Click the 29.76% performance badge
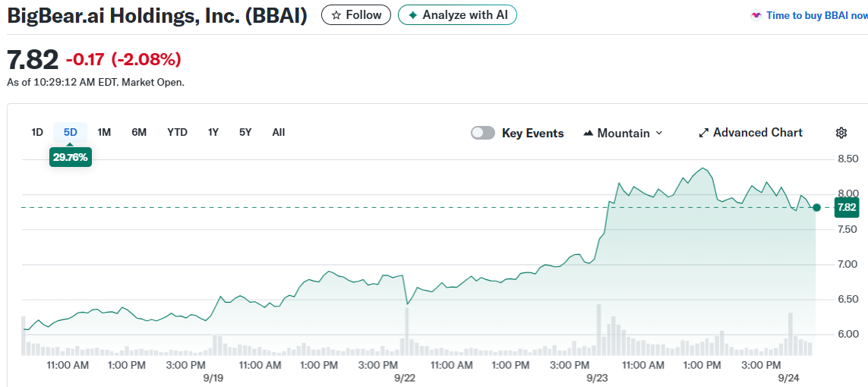This screenshot has width=868, height=387. (71, 157)
